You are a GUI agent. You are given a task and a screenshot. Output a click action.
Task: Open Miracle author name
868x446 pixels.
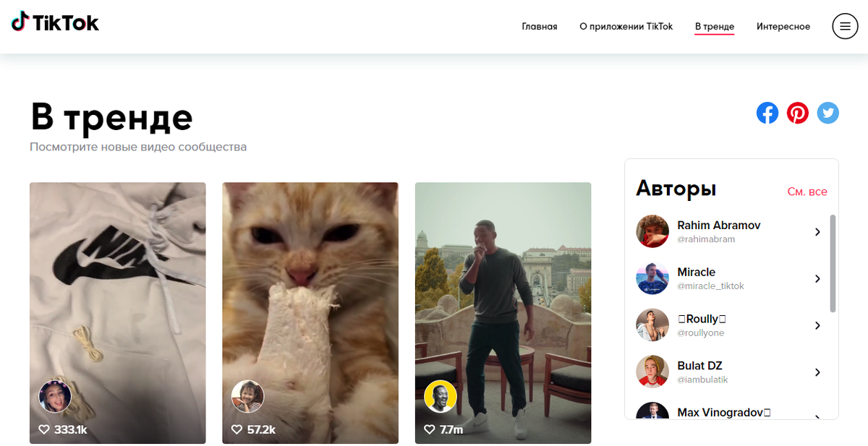coord(697,273)
